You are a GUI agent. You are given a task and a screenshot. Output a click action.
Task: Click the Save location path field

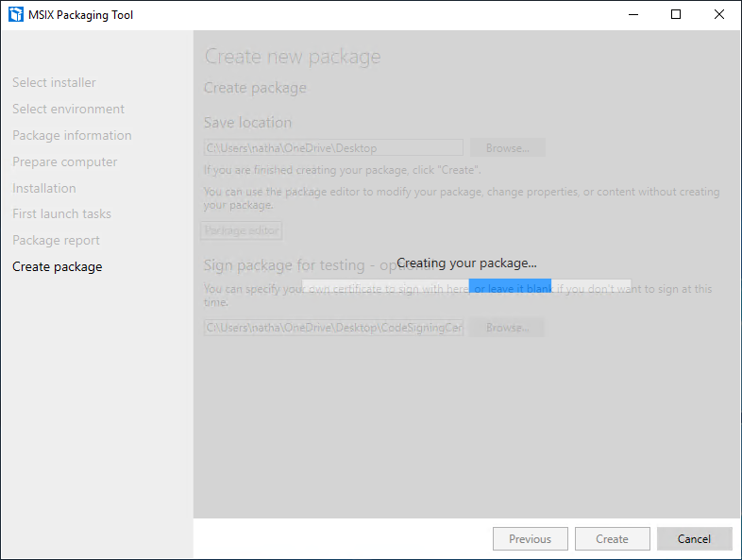point(333,147)
